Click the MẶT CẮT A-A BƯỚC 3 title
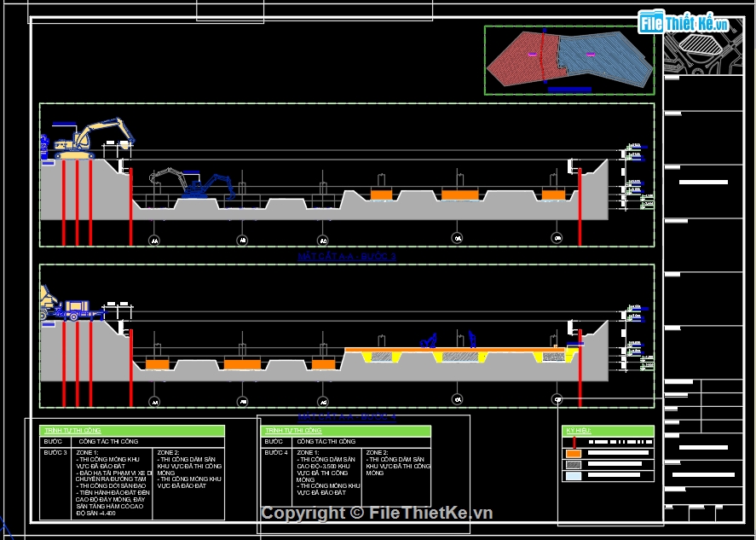756x540 pixels. point(347,256)
